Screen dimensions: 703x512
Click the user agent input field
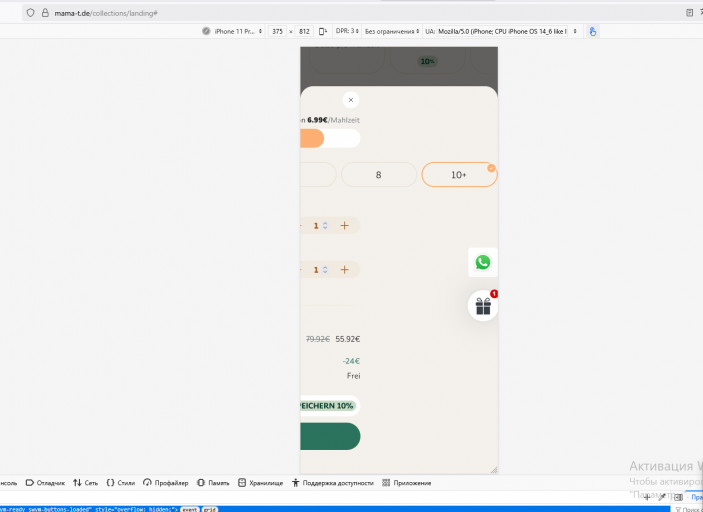point(502,31)
